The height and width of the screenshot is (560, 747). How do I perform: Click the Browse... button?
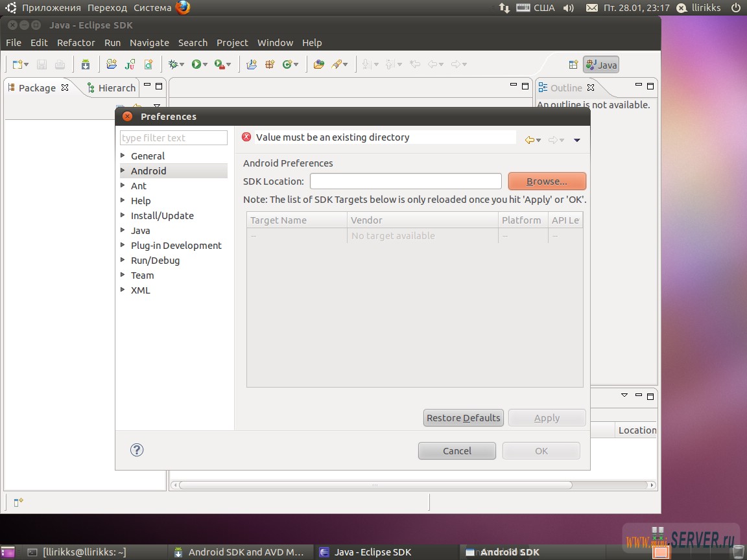coord(547,181)
